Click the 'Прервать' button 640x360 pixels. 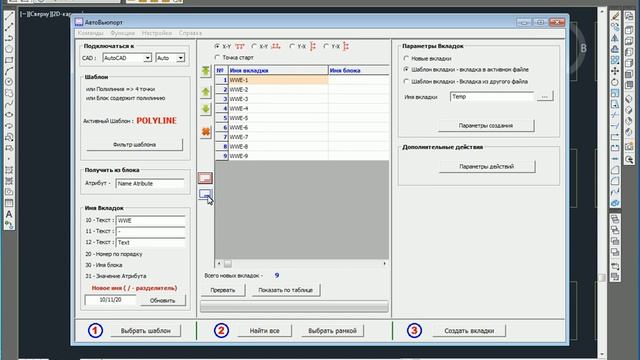[x=222, y=290]
